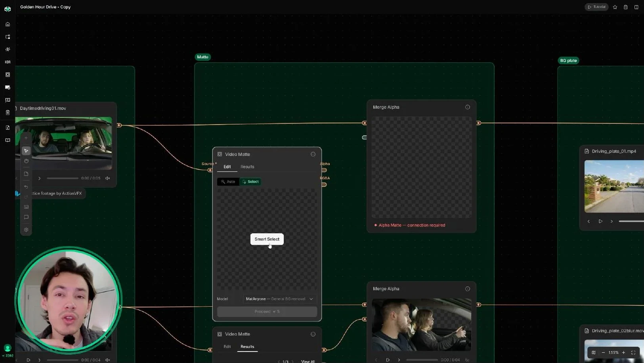Click the Tutorial button
The width and height of the screenshot is (644, 363).
pos(596,7)
